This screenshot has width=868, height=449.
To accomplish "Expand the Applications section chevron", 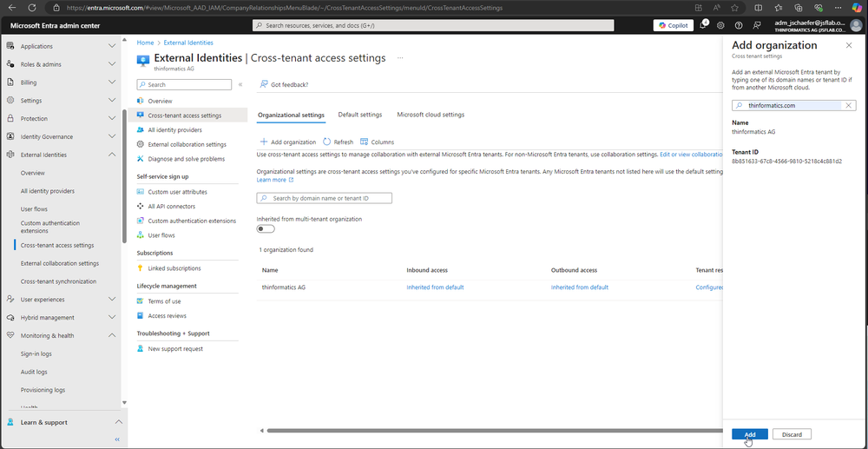I will [x=112, y=47].
